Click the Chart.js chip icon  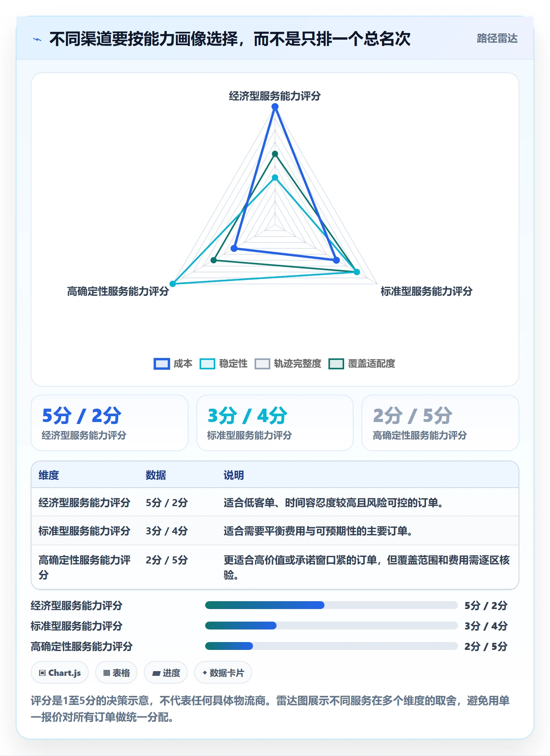(x=42, y=673)
